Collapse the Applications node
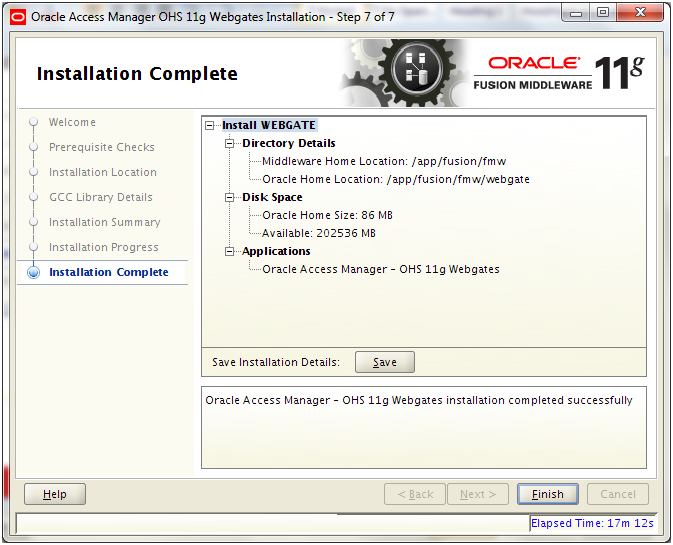The height and width of the screenshot is (545, 673). coord(230,251)
